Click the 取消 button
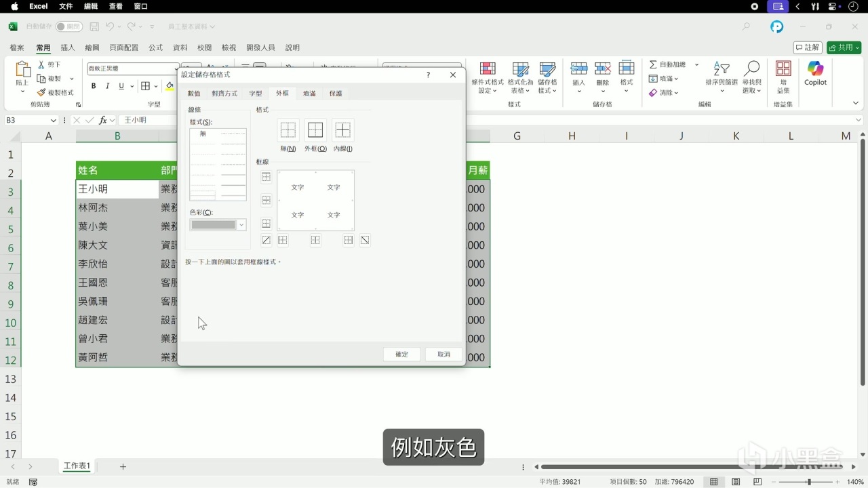The image size is (868, 488). [x=443, y=354]
